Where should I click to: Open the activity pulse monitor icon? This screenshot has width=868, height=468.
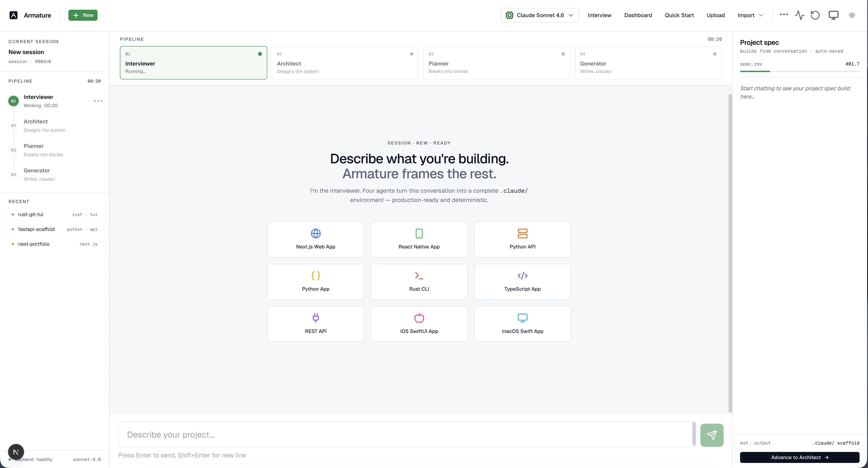pos(799,15)
